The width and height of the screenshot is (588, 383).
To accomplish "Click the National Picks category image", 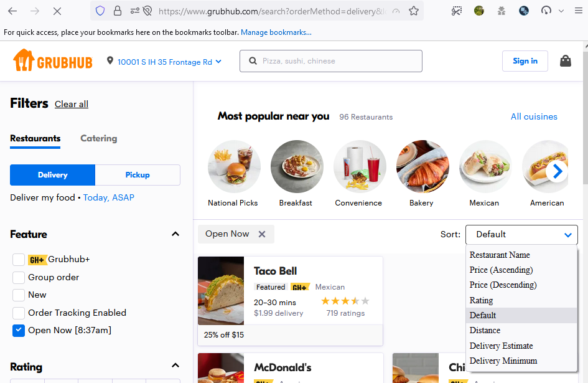I will (234, 166).
